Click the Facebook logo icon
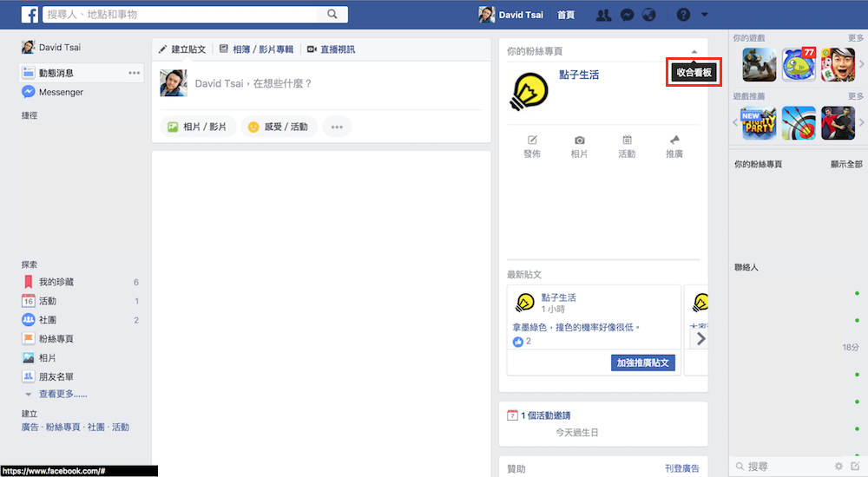 point(30,15)
